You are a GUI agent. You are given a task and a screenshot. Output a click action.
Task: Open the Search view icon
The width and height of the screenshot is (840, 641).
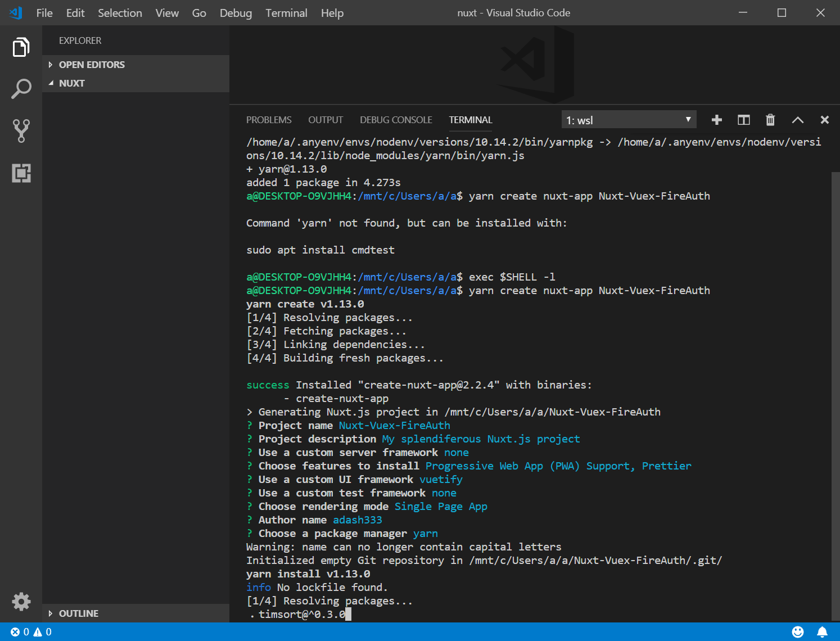pos(21,89)
